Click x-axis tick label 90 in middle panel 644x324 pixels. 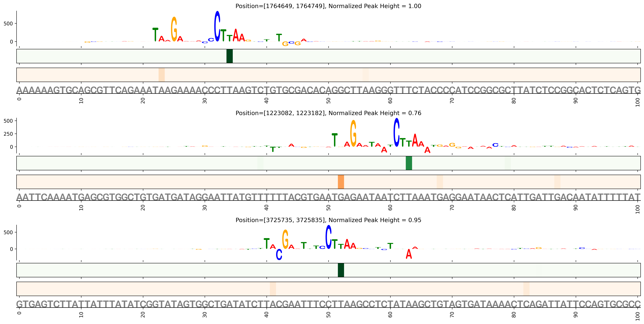coord(576,208)
